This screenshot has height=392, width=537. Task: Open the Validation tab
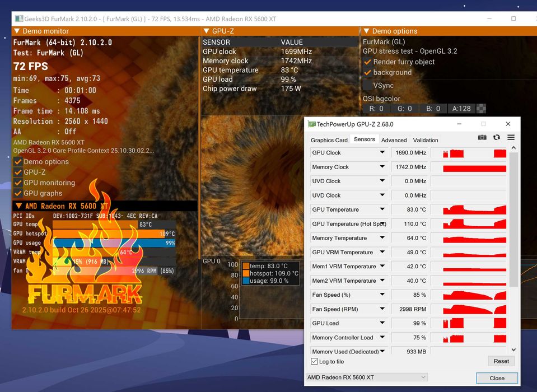click(426, 140)
